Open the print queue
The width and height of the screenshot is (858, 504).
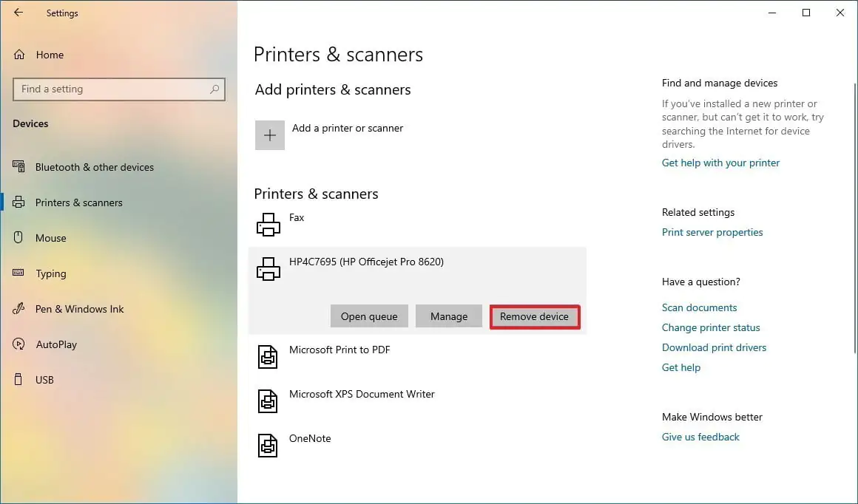tap(369, 316)
